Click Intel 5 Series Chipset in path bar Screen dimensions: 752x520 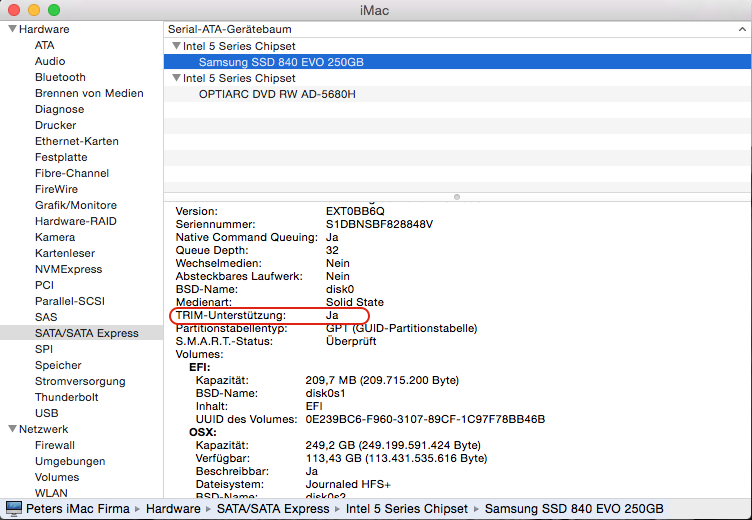(x=407, y=508)
